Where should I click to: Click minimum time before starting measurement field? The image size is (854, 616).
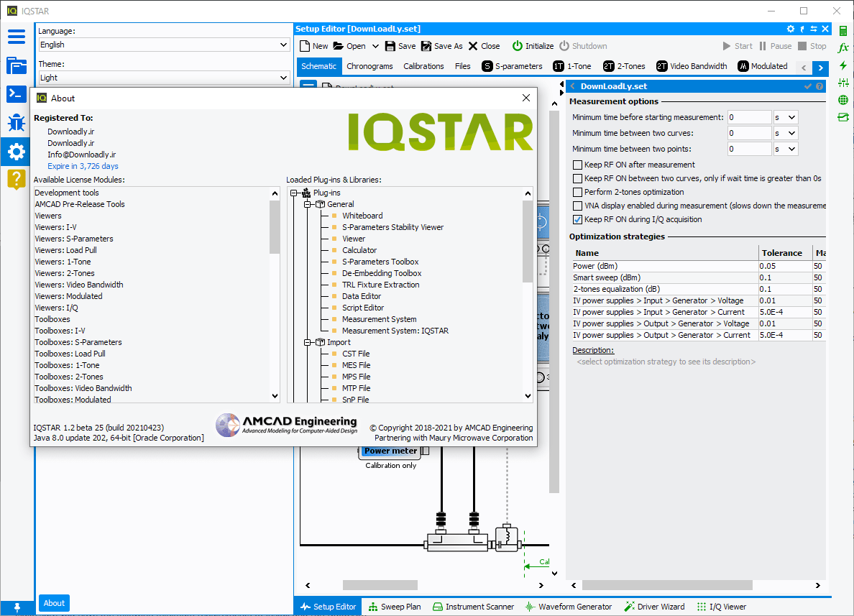click(x=750, y=117)
